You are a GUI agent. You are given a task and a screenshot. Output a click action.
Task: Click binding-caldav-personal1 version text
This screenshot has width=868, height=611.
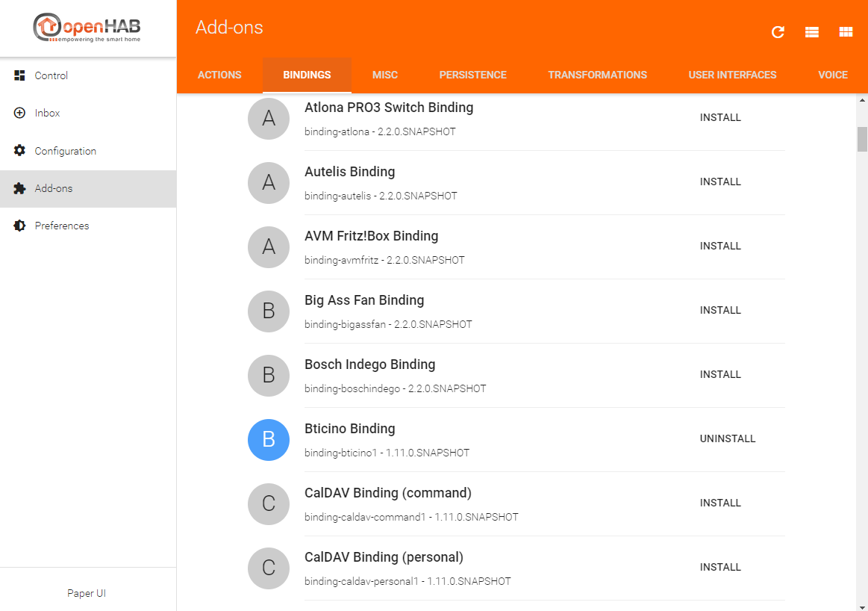pos(408,582)
